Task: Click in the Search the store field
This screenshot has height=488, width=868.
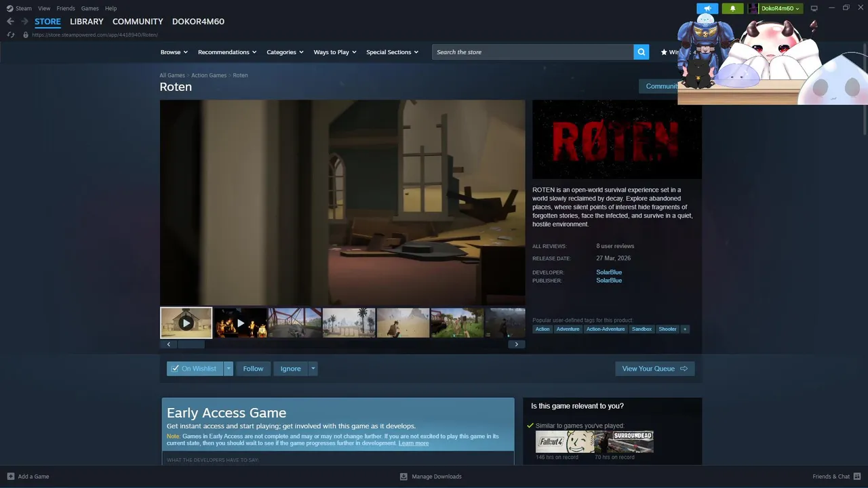Action: [533, 52]
